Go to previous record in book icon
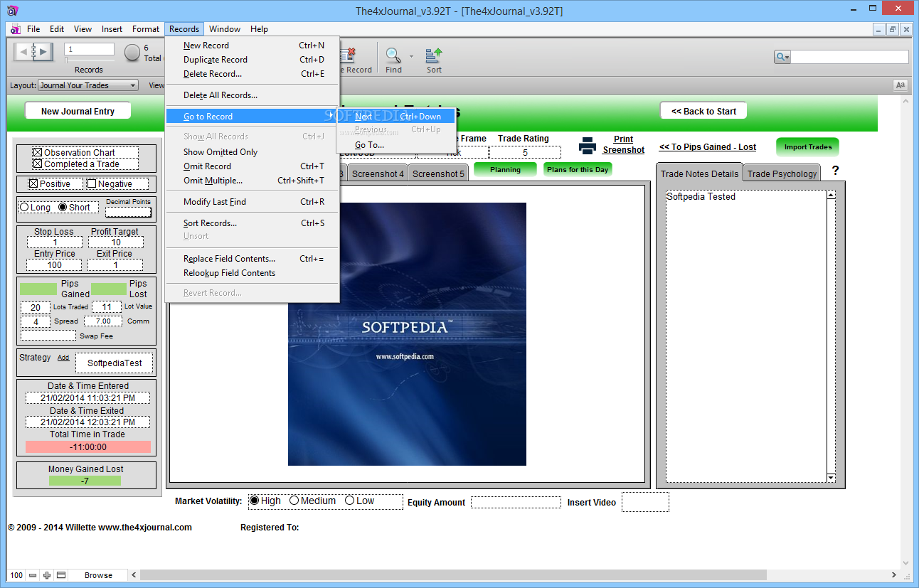This screenshot has height=588, width=919. pyautogui.click(x=24, y=51)
